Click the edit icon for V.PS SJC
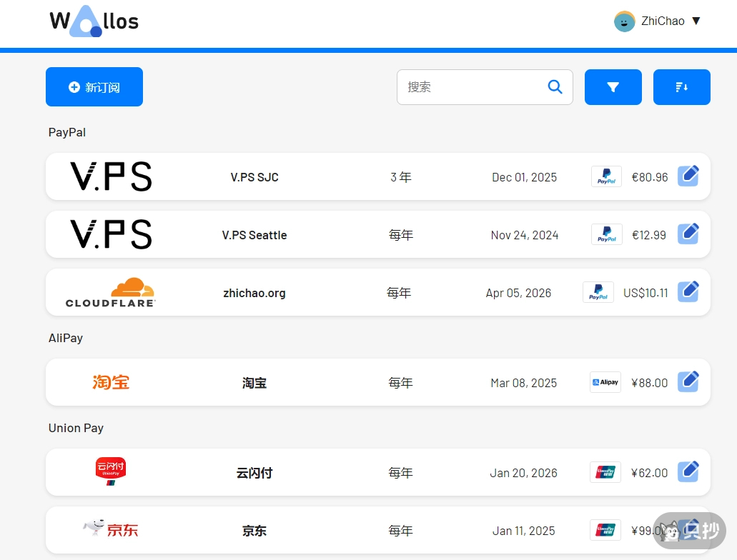737x560 pixels. click(688, 176)
